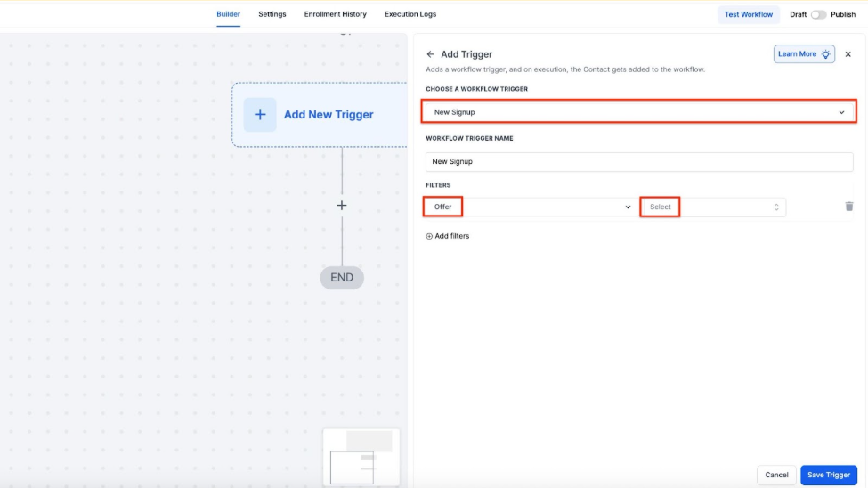
Task: Close the Add Trigger panel
Action: (x=848, y=54)
